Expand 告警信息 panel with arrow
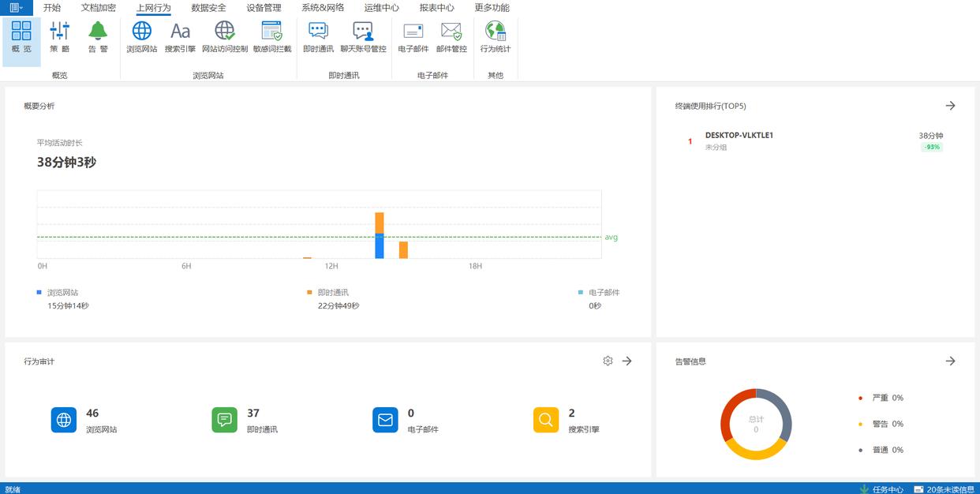The width and height of the screenshot is (980, 494). pos(950,361)
